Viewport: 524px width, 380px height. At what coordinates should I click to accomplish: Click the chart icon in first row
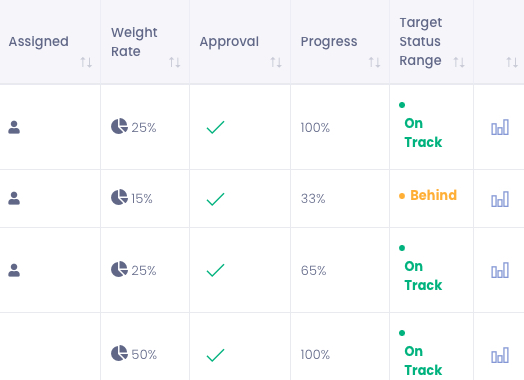click(500, 127)
